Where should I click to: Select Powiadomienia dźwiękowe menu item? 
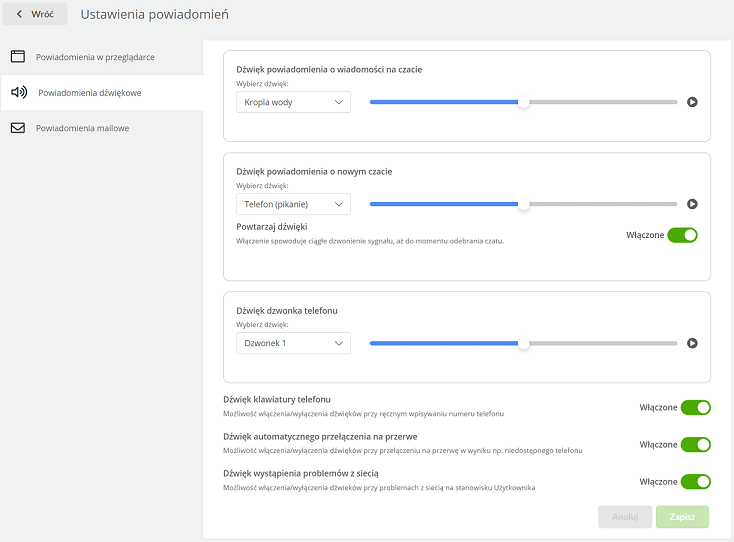[x=102, y=93]
